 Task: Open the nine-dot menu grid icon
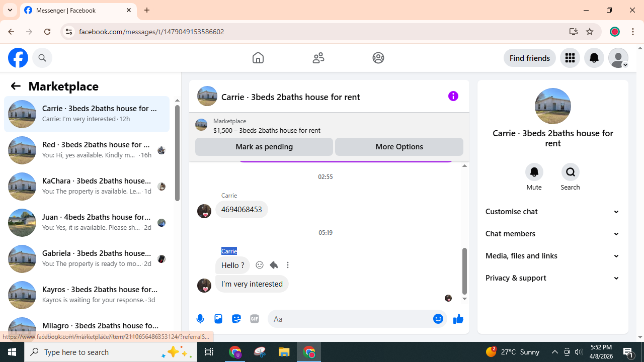[570, 58]
